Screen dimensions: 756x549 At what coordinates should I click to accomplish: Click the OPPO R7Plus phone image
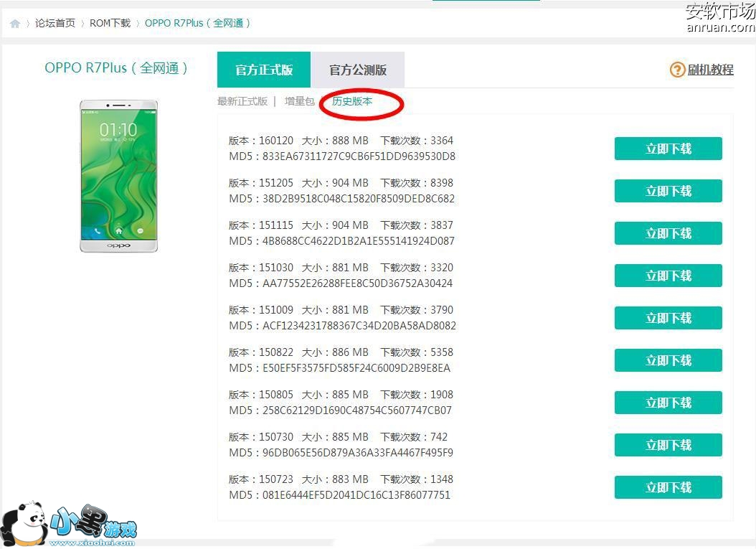click(118, 176)
